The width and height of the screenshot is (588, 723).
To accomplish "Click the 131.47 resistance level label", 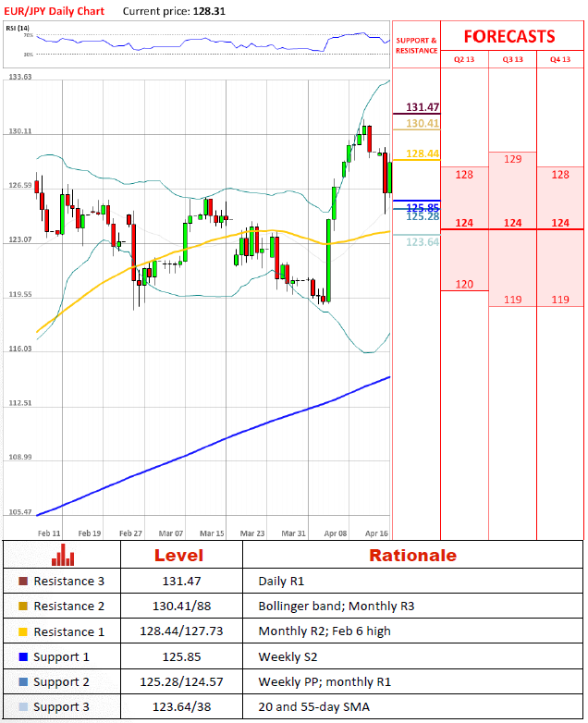I will coord(423,107).
